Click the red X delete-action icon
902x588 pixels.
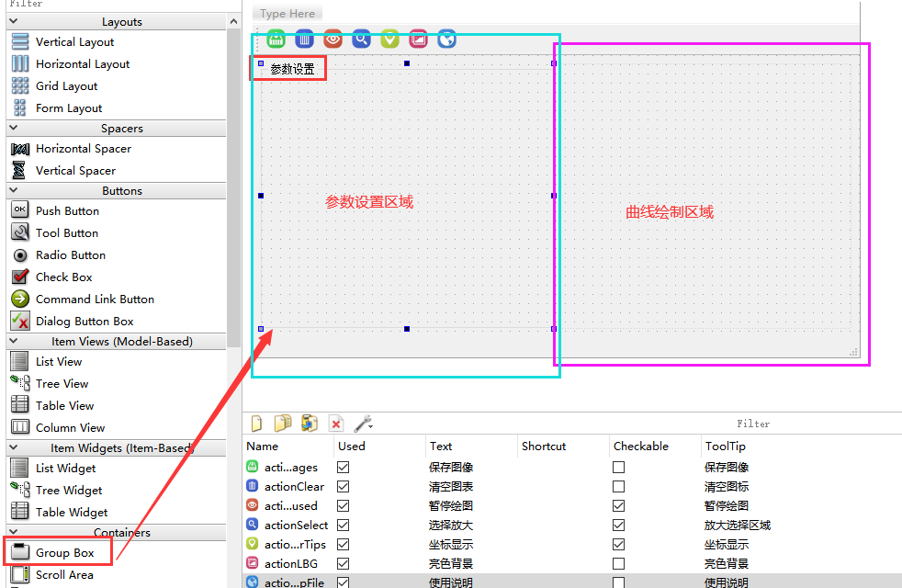click(x=334, y=423)
